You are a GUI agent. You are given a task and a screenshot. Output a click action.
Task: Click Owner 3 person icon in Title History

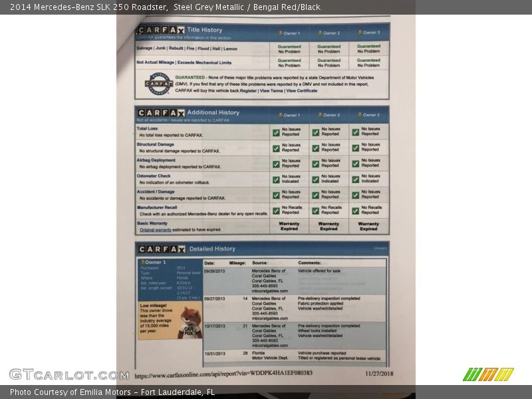360,33
